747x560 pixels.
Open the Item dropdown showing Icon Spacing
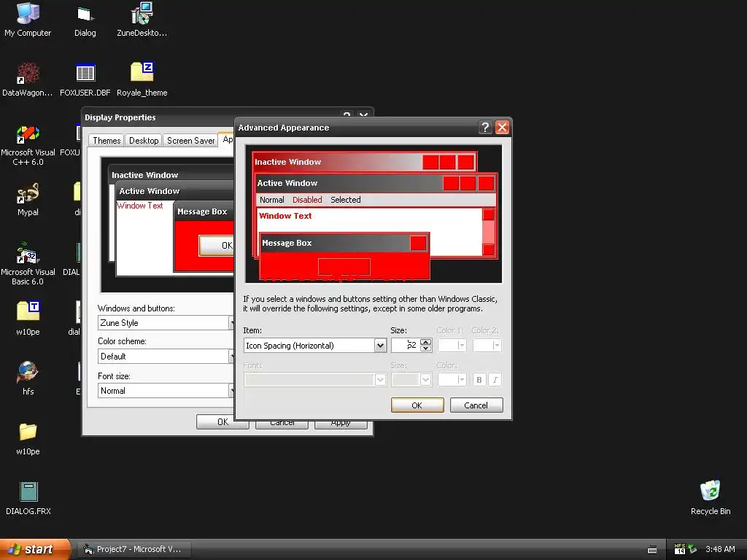[x=379, y=345]
